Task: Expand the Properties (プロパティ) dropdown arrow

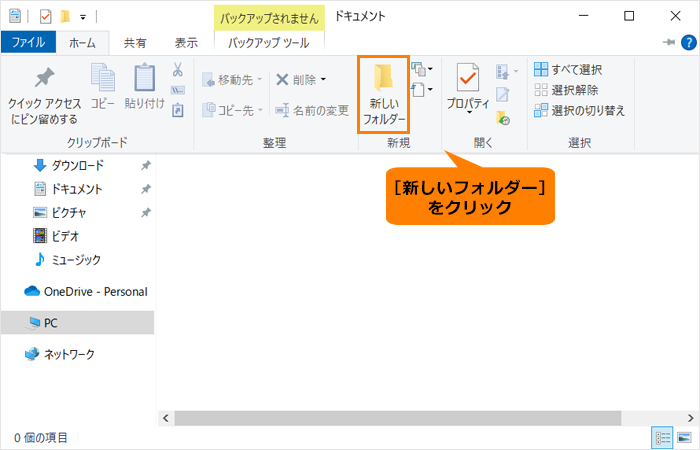Action: click(x=469, y=112)
